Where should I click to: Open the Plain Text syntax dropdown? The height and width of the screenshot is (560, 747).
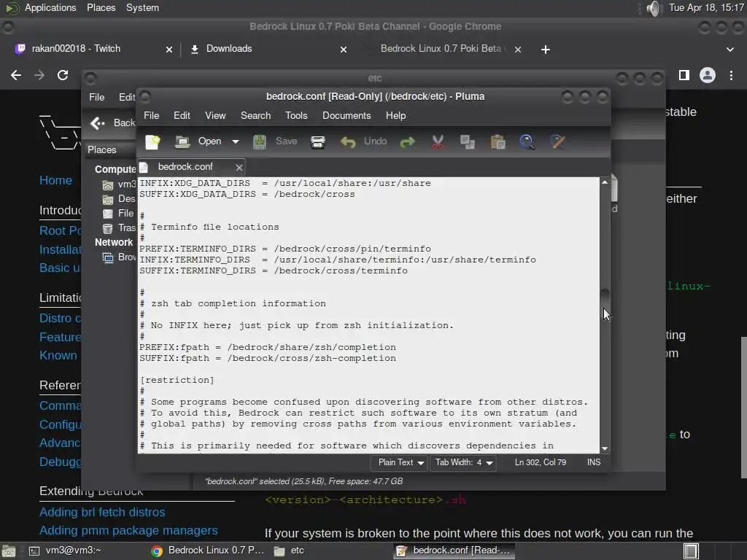coord(400,462)
